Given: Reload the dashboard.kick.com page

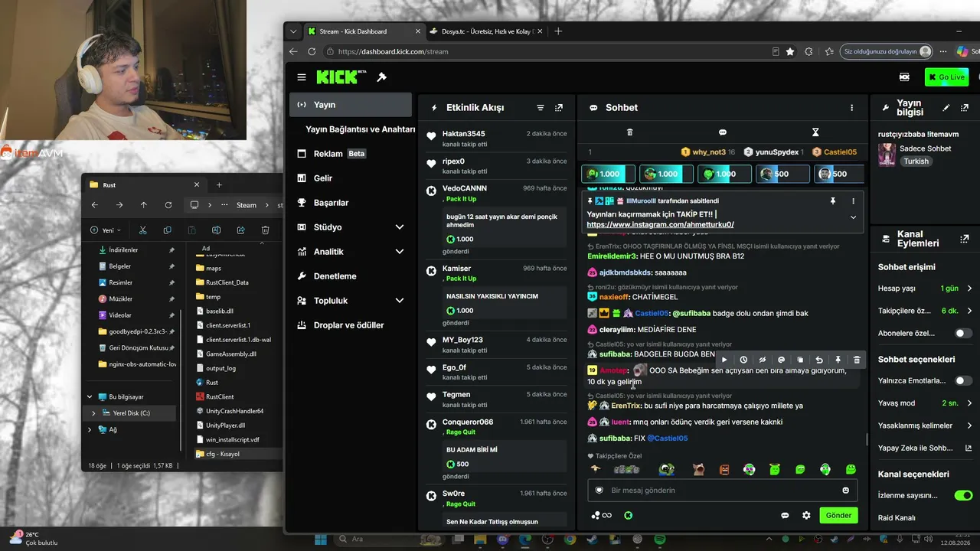Looking at the screenshot, I should [x=312, y=51].
